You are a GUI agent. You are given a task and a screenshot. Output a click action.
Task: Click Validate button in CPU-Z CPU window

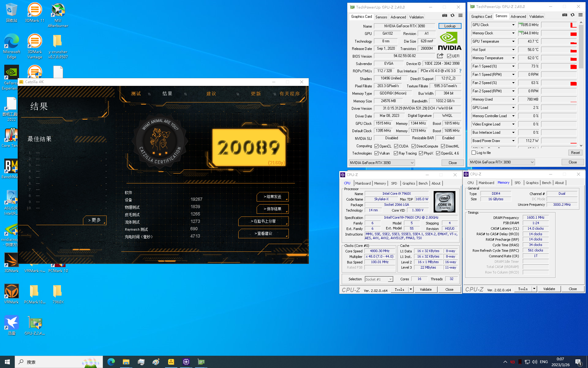[426, 289]
